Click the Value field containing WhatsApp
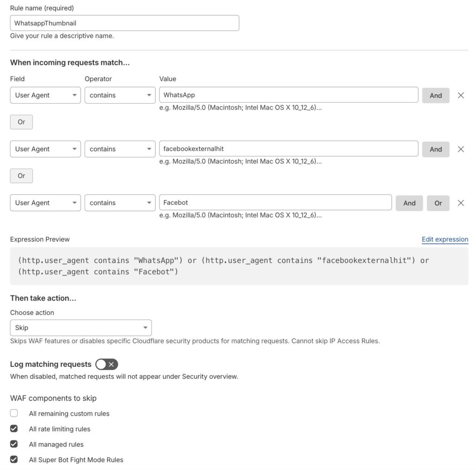476x470 pixels. (288, 95)
